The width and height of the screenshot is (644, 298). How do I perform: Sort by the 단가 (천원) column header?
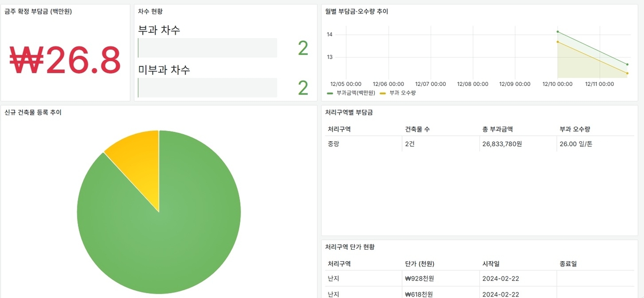(x=419, y=264)
